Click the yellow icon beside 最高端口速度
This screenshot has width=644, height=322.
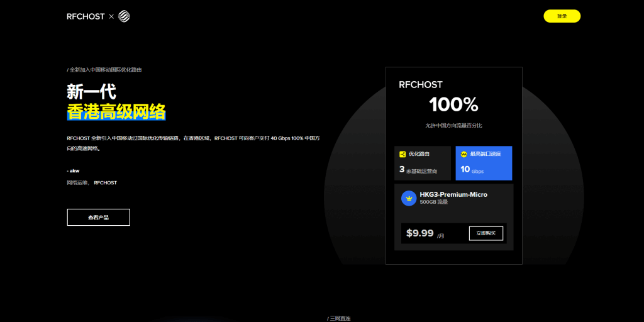pos(464,154)
